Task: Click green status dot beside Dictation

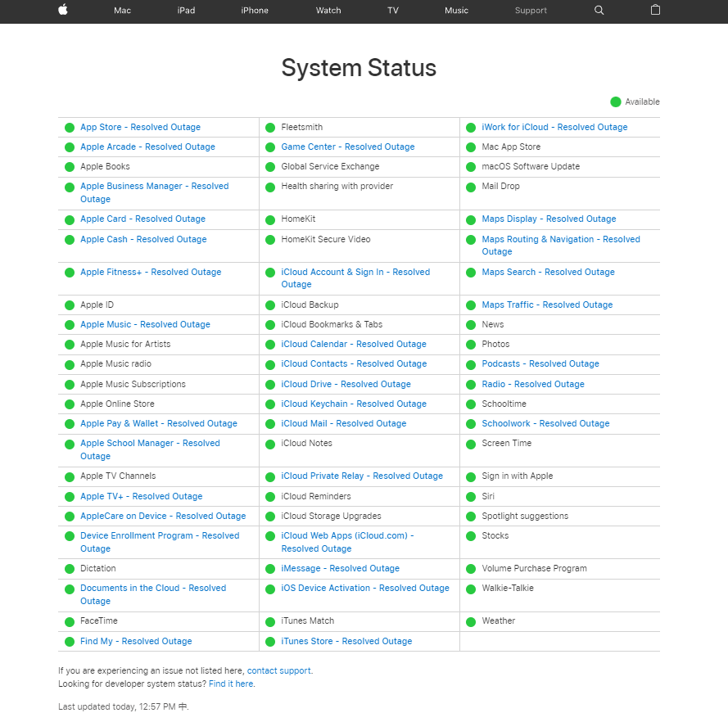Action: click(x=70, y=569)
